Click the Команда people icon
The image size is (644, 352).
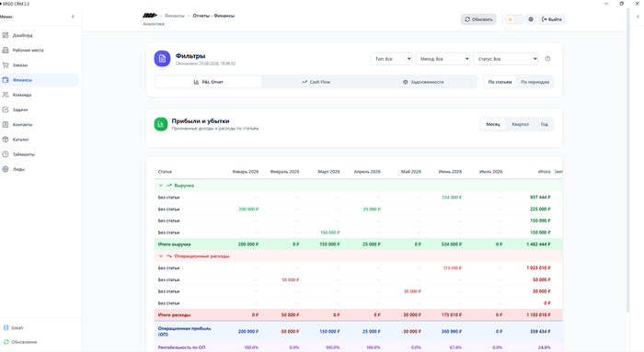tap(6, 95)
